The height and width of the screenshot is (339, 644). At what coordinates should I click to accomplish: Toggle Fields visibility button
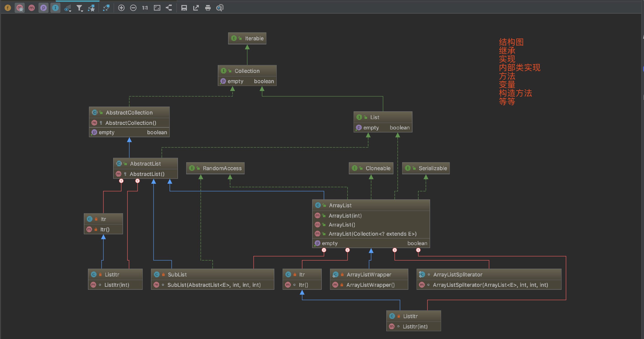(8, 8)
